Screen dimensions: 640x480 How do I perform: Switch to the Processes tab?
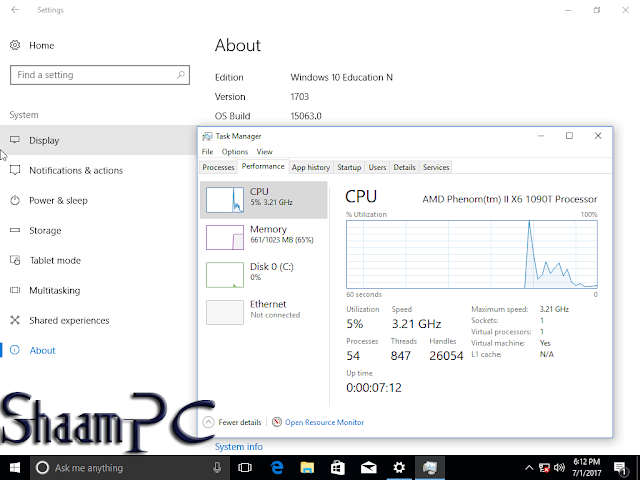[218, 167]
